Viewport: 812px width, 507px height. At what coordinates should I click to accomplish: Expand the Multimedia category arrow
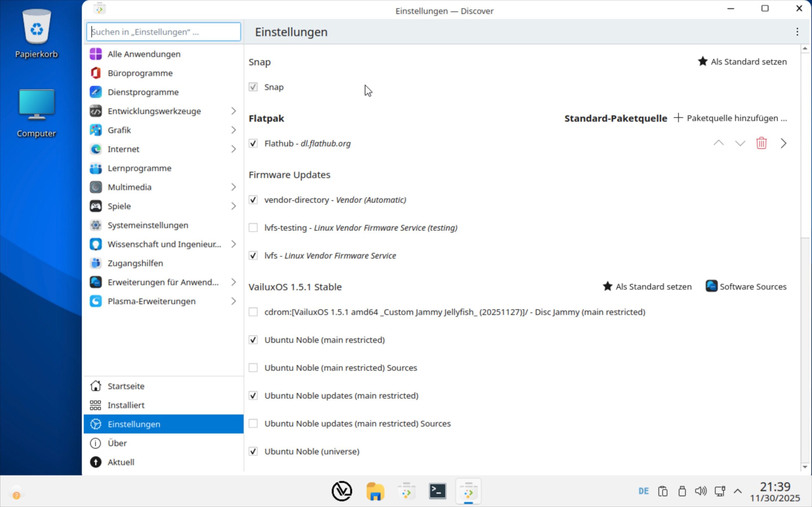233,187
